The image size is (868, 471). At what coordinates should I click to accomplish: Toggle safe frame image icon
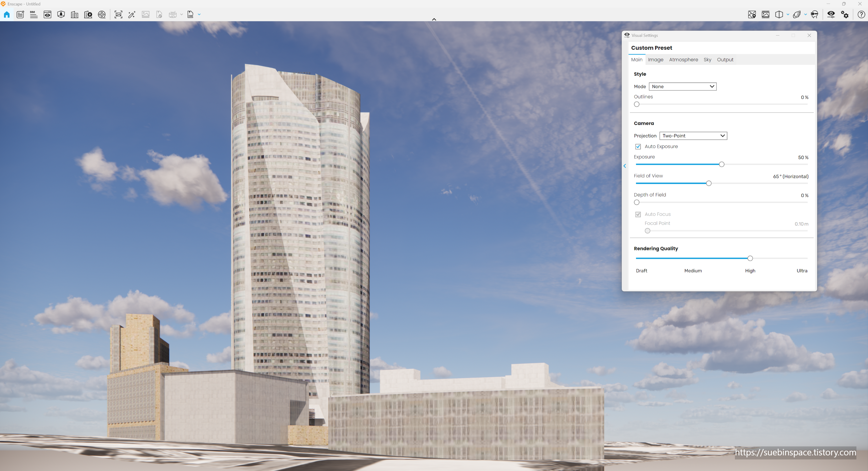tap(766, 14)
